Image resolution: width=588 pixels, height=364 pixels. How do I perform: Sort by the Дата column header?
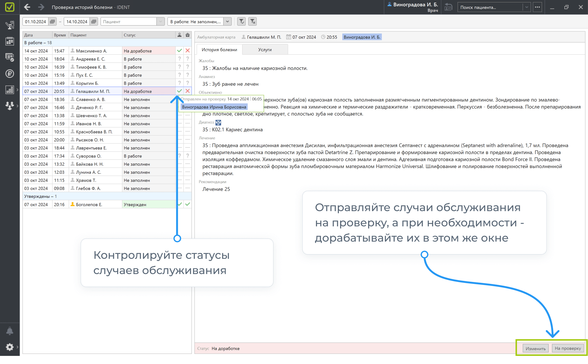pyautogui.click(x=38, y=35)
